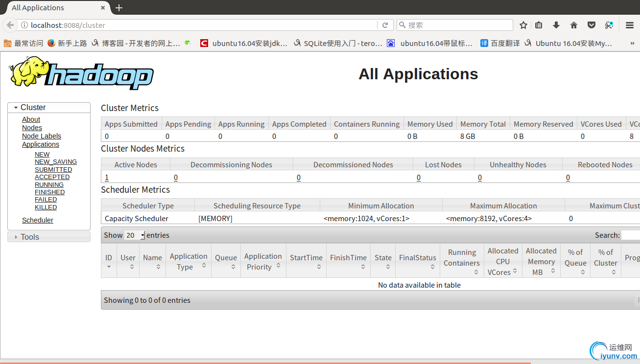Open the Nodes link in sidebar
The image size is (640, 364).
click(32, 128)
